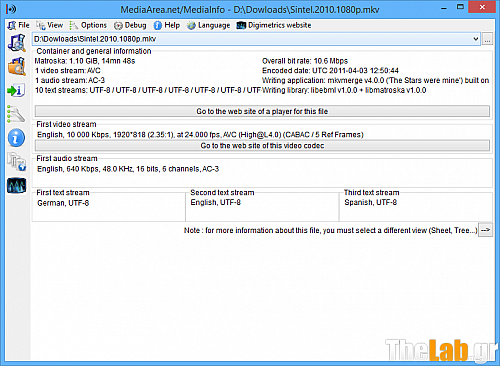Screen dimensions: 500x366
Task: Click the '-->' button to switch view
Action: click(485, 230)
